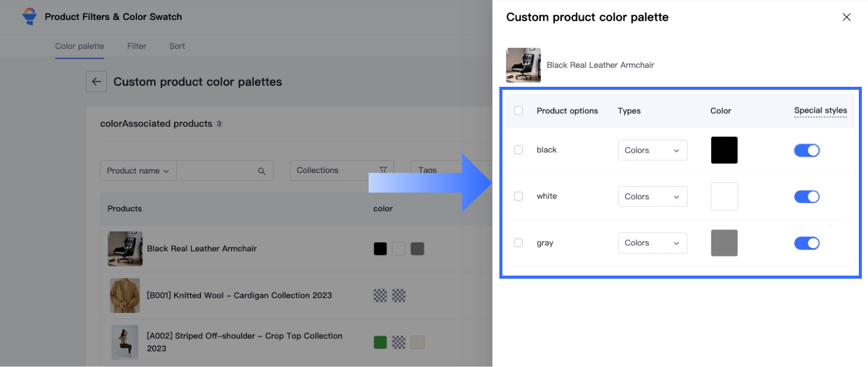Select all product options via header checkbox
The height and width of the screenshot is (367, 868).
pos(518,111)
